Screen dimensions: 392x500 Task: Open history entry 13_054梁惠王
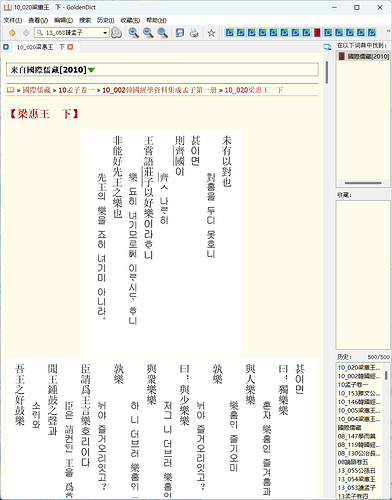(356, 479)
